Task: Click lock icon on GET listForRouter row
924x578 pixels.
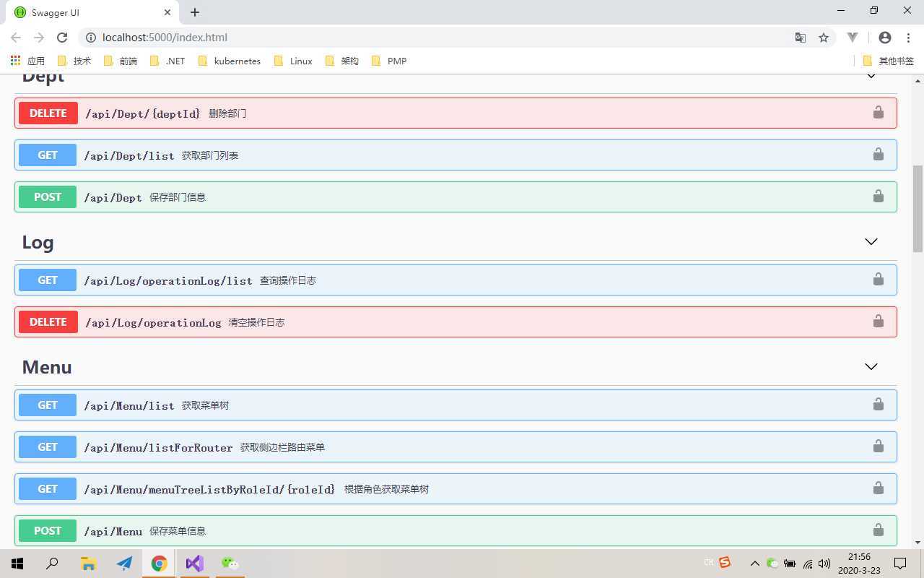Action: (x=878, y=446)
